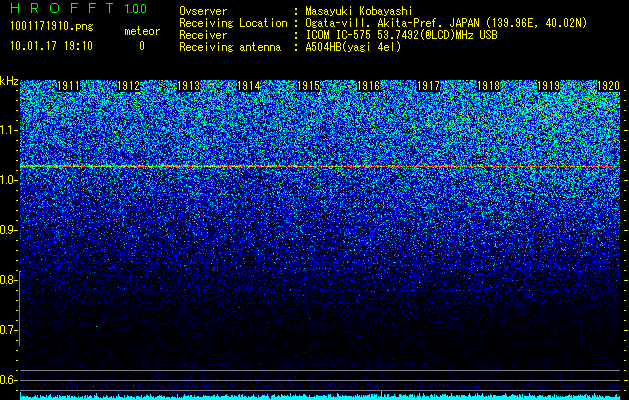Viewport: 629px width, 400px height.
Task: Click the Receiving antenna label
Action: [x=230, y=47]
